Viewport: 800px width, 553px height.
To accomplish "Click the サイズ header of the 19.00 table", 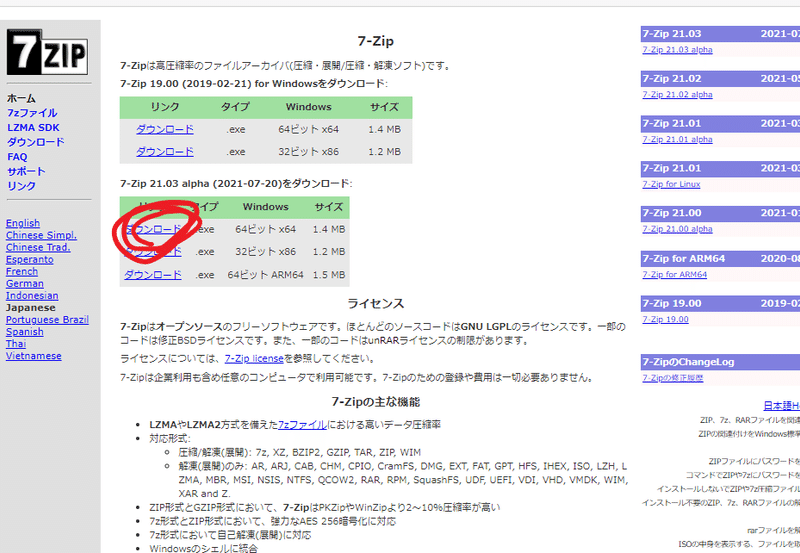I will (384, 107).
